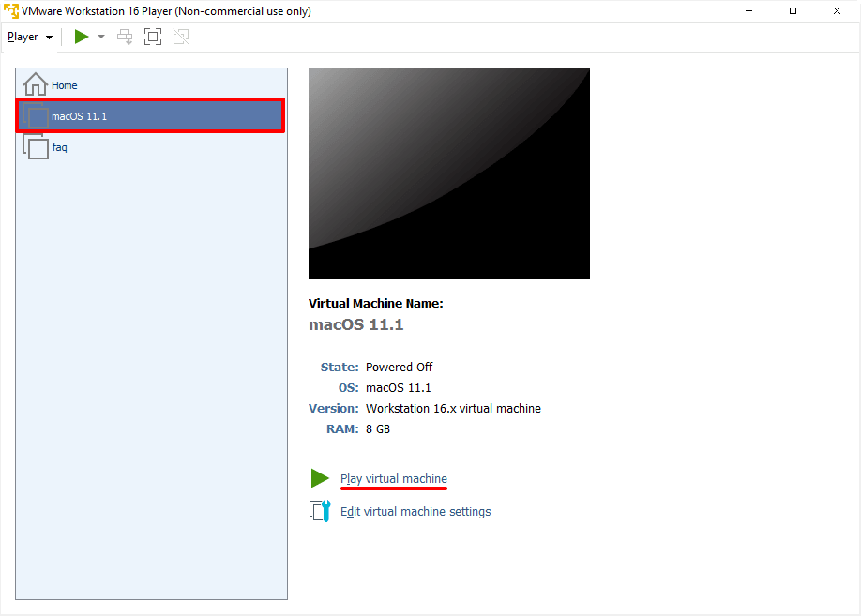861x616 pixels.
Task: Click the VMware logo in title bar
Action: [x=11, y=11]
